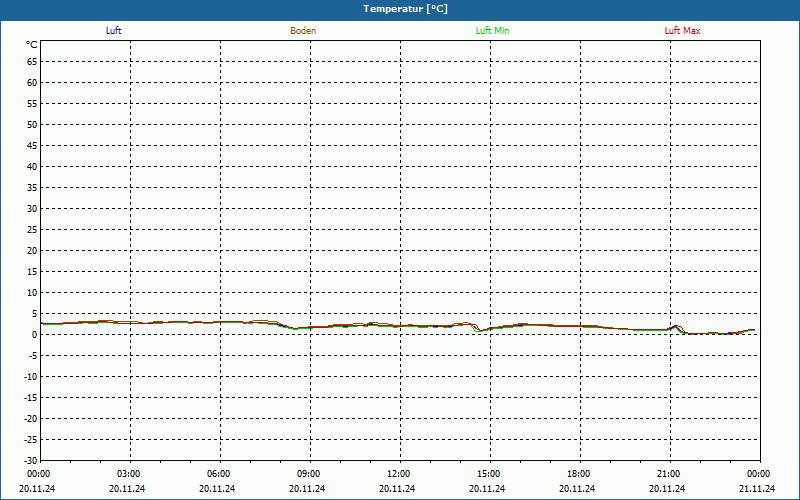Click the 35 value on the temperature axis
This screenshot has width=800, height=500.
(x=32, y=188)
